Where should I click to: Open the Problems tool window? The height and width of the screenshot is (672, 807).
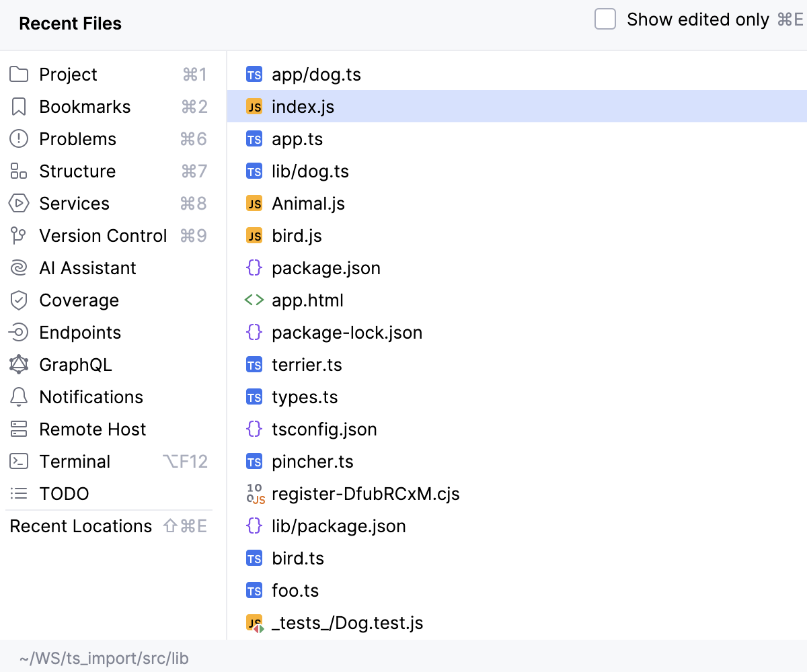click(x=77, y=138)
